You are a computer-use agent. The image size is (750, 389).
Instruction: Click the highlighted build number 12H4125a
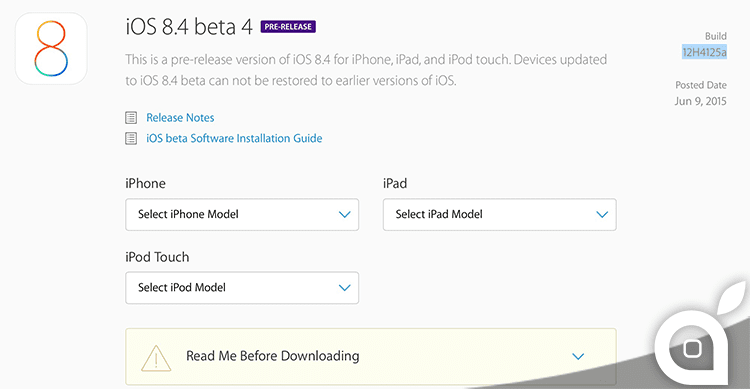click(x=705, y=52)
